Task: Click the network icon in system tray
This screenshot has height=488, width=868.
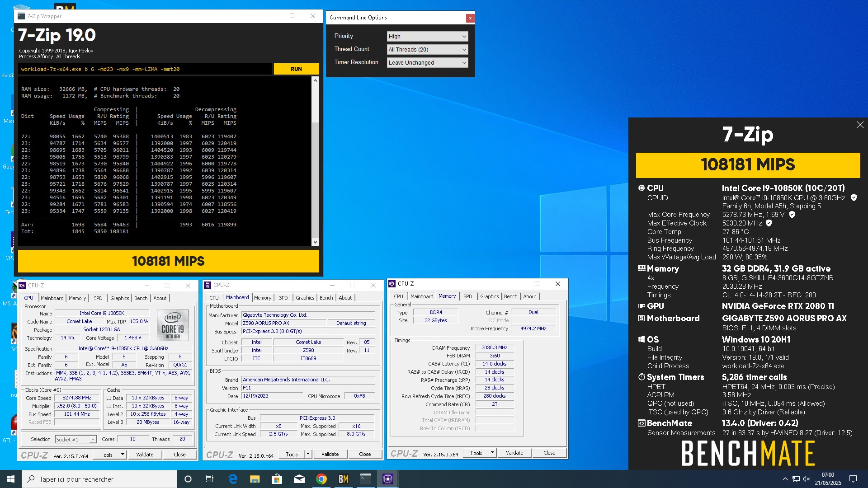Action: click(x=796, y=479)
